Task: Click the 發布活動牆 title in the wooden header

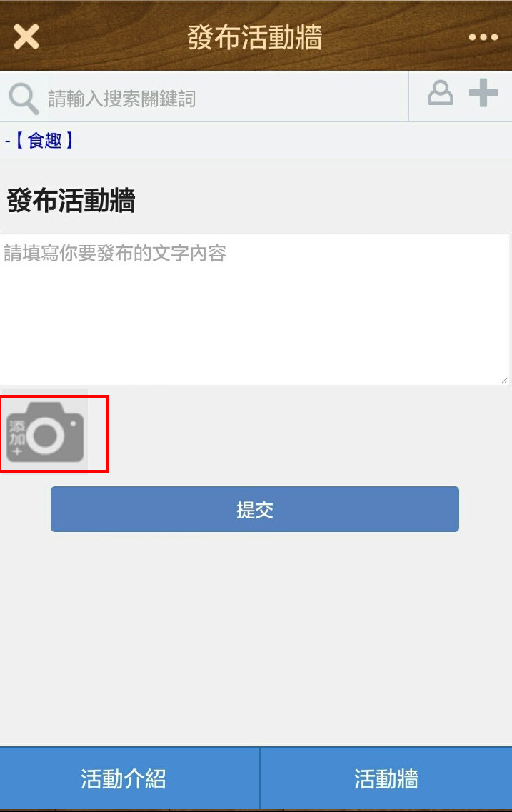Action: coord(255,37)
